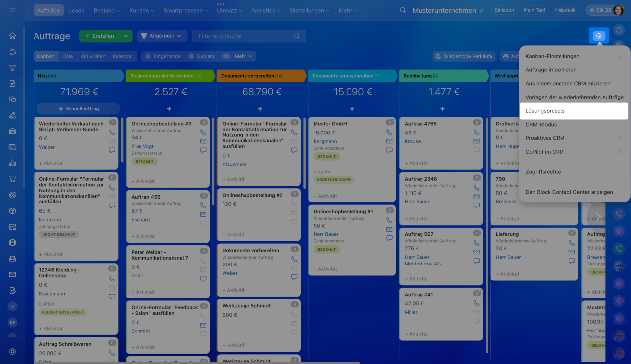Viewport: 631px width, 364px height.
Task: Open the mail envelope icon in left sidebar
Action: [x=12, y=274]
